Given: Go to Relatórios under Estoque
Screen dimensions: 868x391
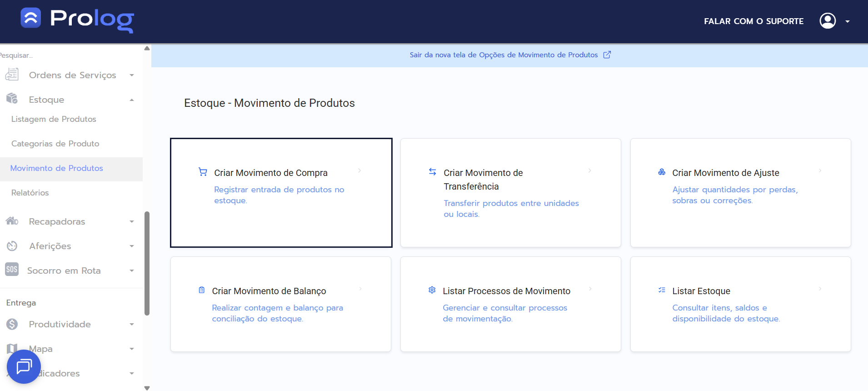Looking at the screenshot, I should pyautogui.click(x=30, y=193).
